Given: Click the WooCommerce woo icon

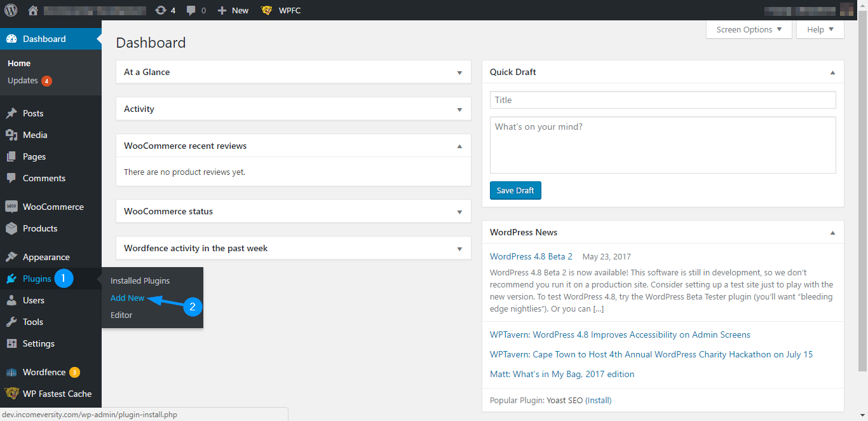Looking at the screenshot, I should [11, 207].
